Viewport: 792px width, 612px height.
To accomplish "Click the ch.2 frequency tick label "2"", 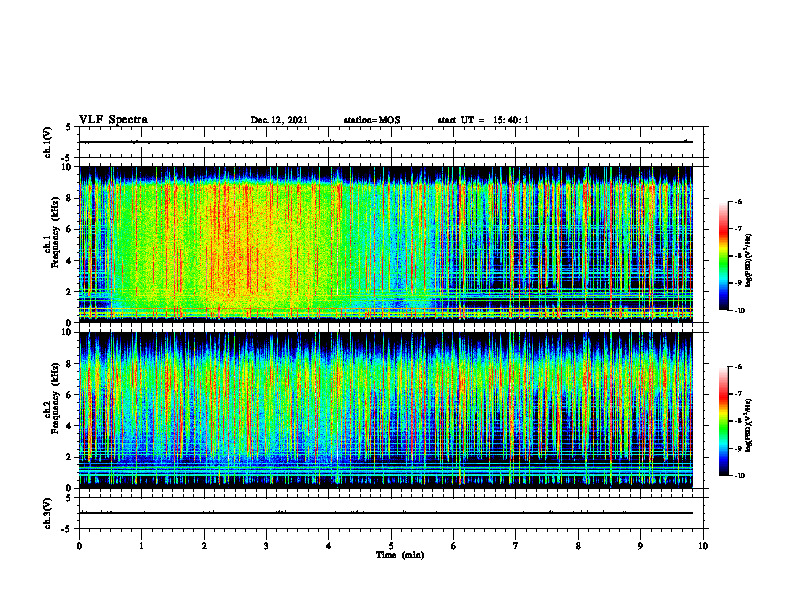I will 70,457.
